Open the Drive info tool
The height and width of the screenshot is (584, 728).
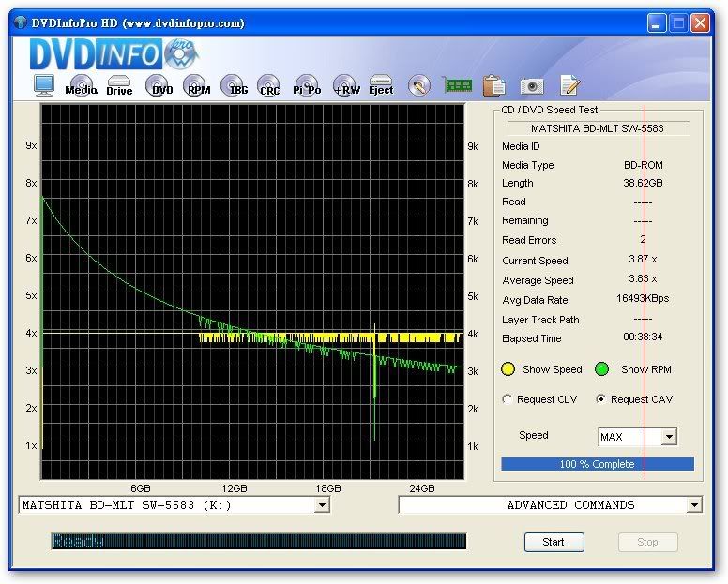coord(119,86)
